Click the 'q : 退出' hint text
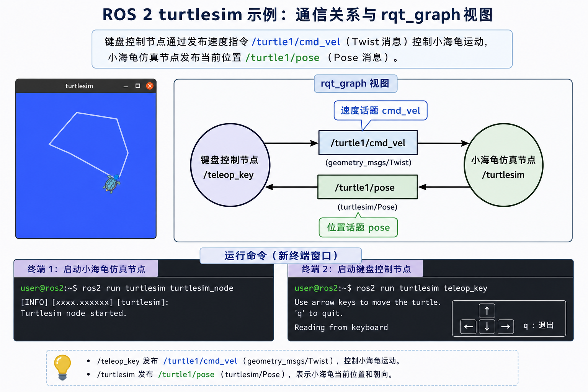This screenshot has width=588, height=392. [x=539, y=325]
